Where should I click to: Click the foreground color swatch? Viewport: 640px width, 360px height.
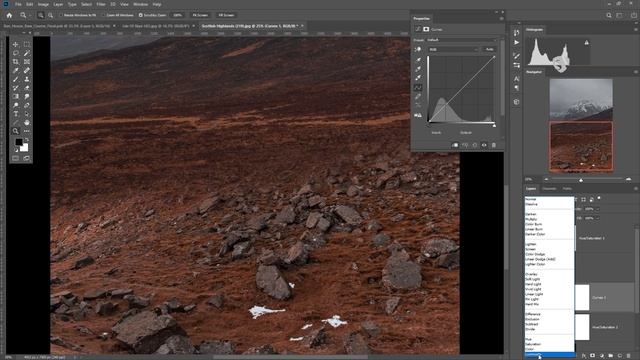pyautogui.click(x=19, y=142)
